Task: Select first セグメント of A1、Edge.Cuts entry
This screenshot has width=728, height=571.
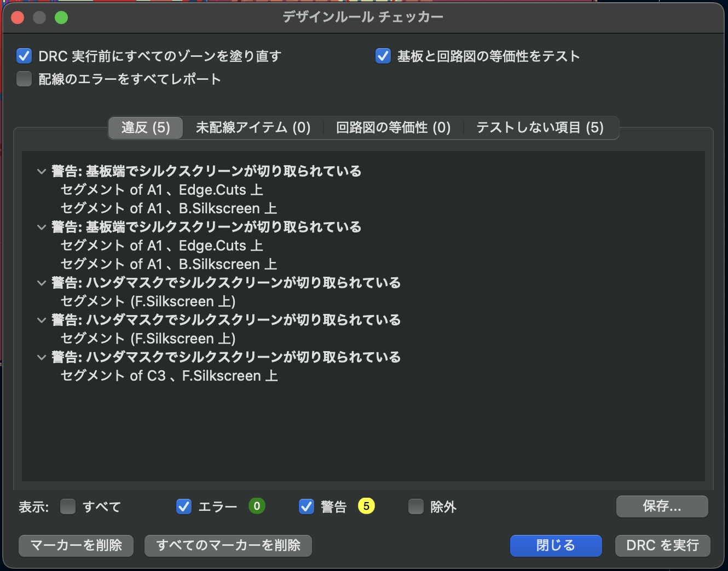Action: click(161, 190)
